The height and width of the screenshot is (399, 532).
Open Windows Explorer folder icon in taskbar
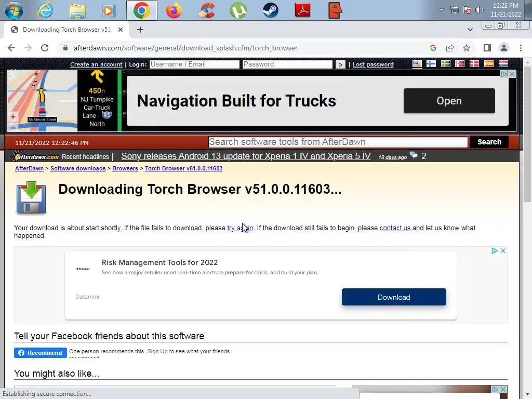coord(77,10)
